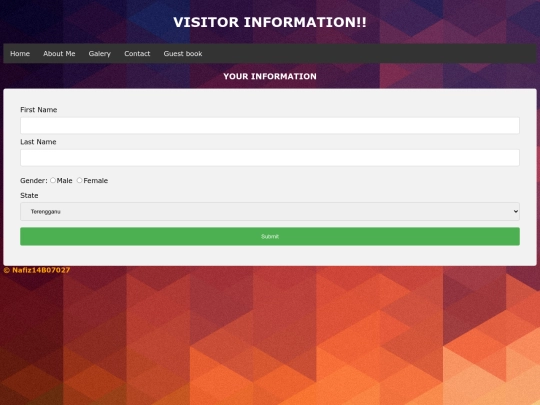This screenshot has width=540, height=405.
Task: Open the State dropdown showing Terengganu
Action: point(270,211)
